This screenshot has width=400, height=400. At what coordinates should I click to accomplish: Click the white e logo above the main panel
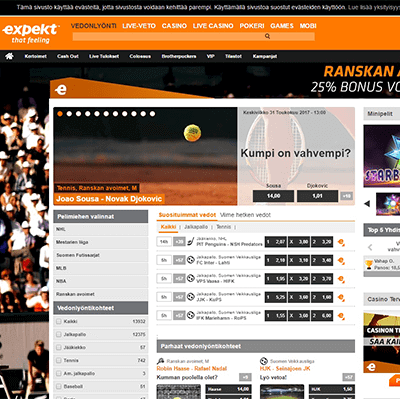(x=61, y=89)
